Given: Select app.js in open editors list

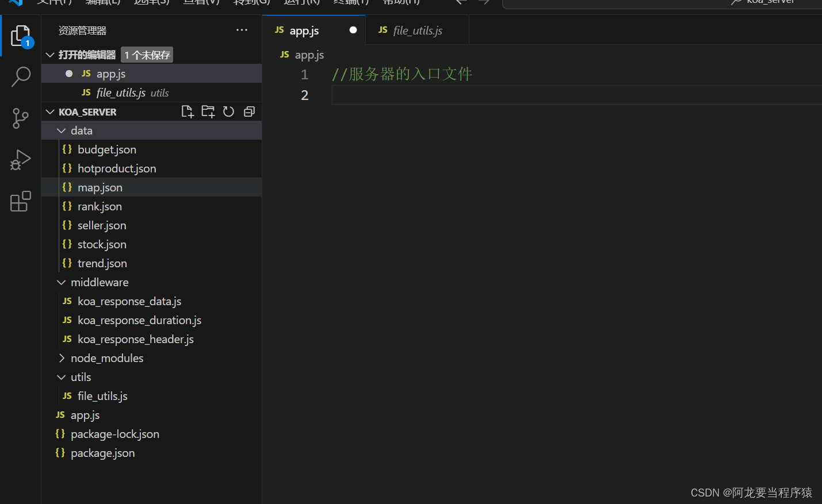Looking at the screenshot, I should [x=152, y=74].
